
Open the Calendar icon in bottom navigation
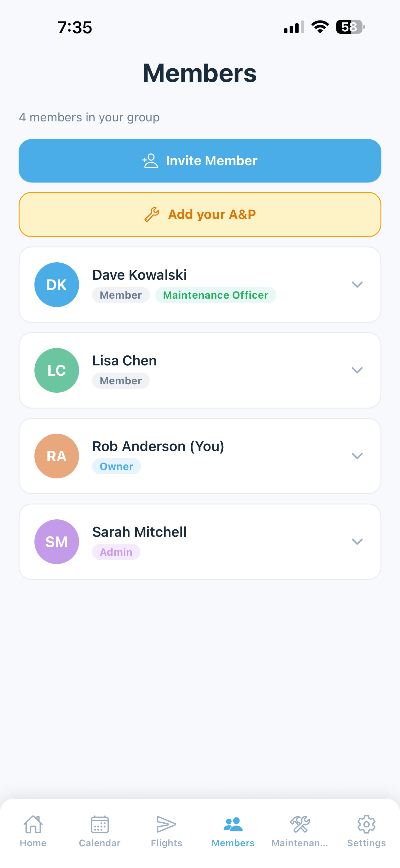(x=99, y=826)
